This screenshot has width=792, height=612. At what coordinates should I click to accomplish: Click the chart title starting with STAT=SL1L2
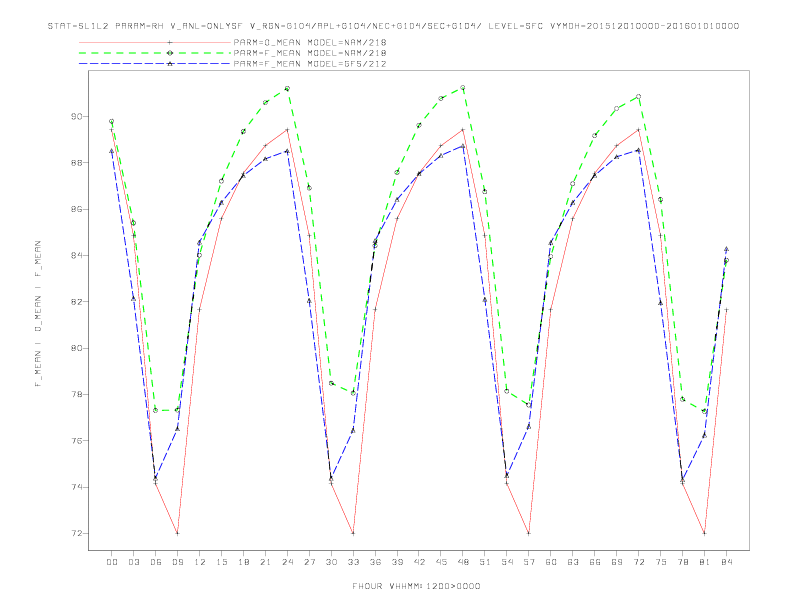coord(393,26)
